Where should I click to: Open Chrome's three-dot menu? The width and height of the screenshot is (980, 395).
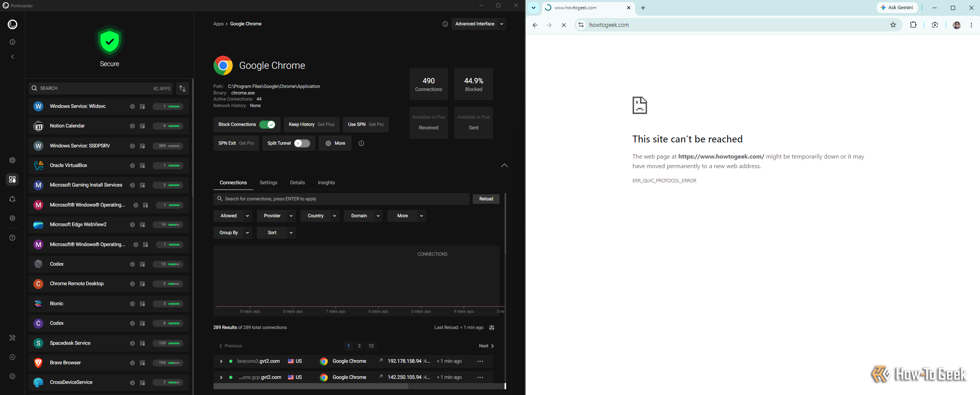point(971,25)
